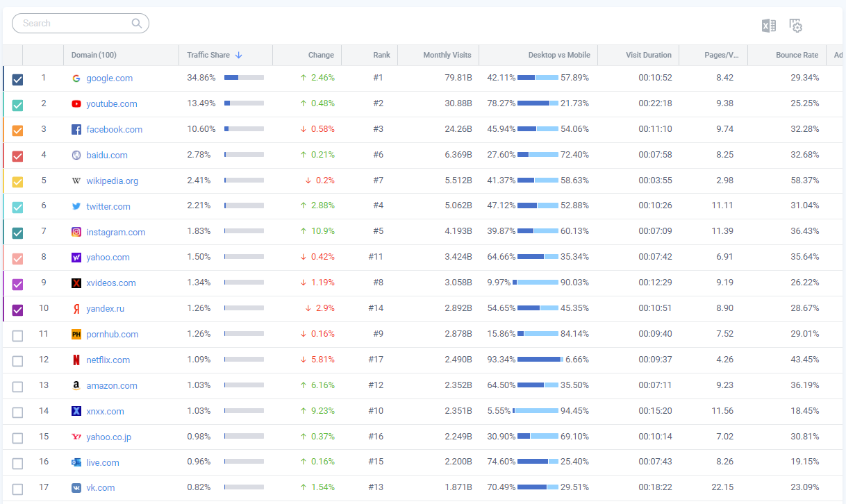Check the amazon.com row checkbox
Viewport: 846px width, 504px height.
tap(17, 387)
